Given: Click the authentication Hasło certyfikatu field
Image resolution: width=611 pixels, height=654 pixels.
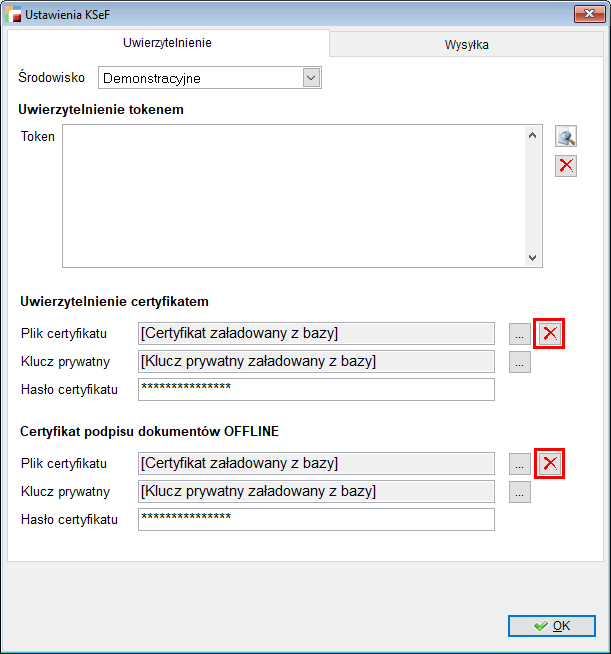Looking at the screenshot, I should 316,389.
